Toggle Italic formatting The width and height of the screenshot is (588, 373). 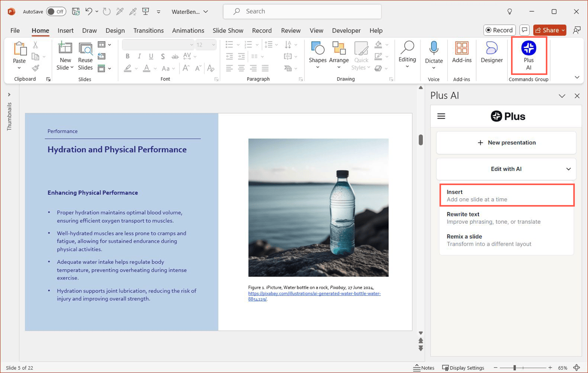140,57
